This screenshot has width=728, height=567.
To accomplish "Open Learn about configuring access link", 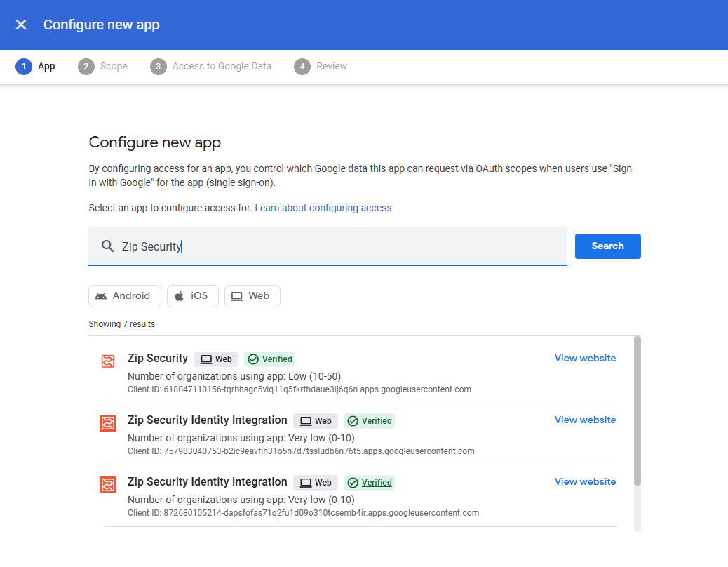I will click(323, 208).
